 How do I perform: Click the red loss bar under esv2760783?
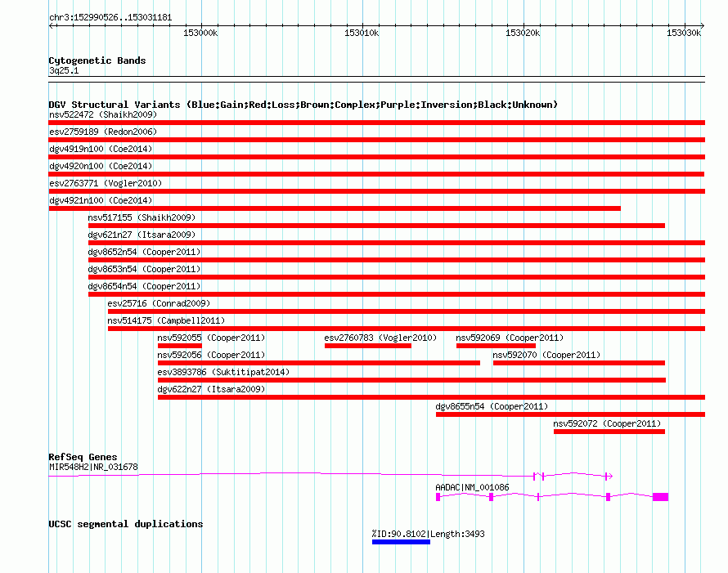[x=368, y=346]
